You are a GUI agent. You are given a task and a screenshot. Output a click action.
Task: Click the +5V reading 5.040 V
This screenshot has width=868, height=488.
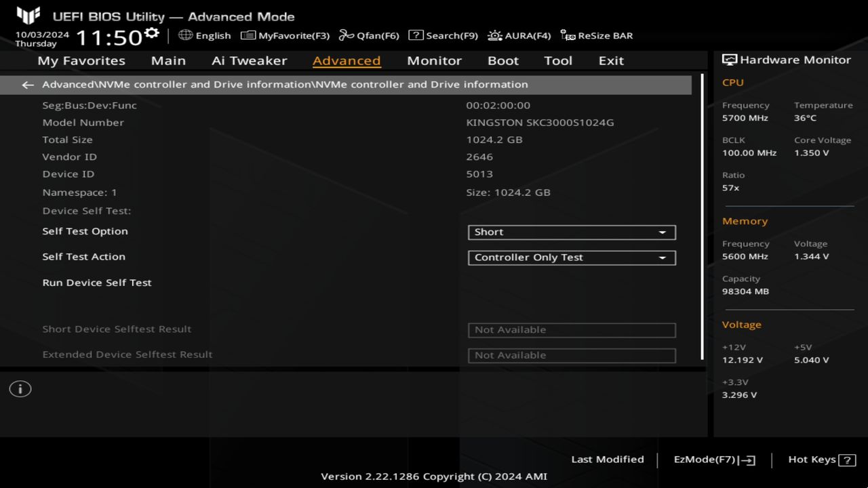[811, 361]
